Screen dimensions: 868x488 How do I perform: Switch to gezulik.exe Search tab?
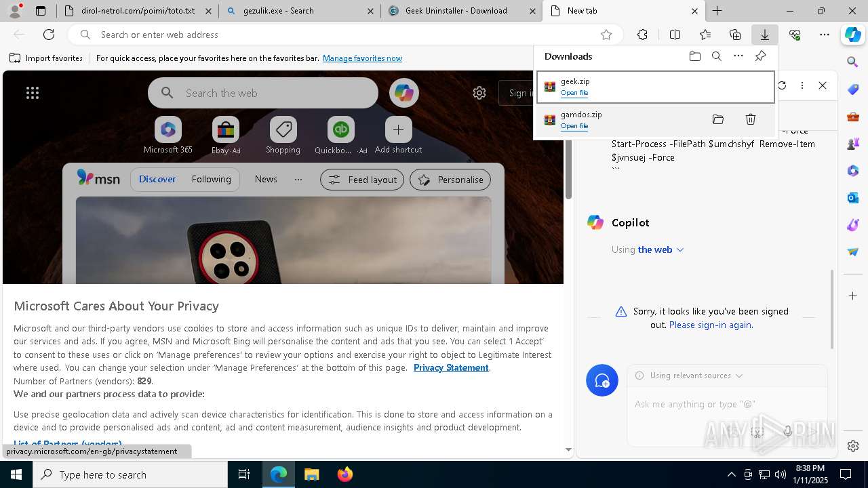[300, 11]
